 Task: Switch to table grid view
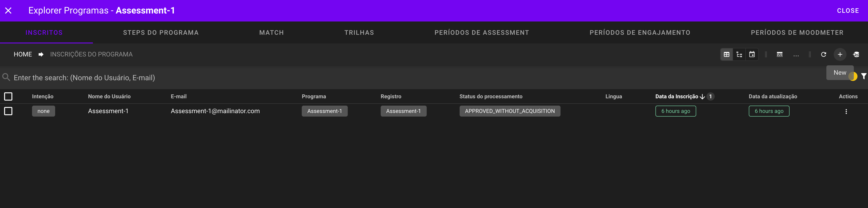[726, 55]
